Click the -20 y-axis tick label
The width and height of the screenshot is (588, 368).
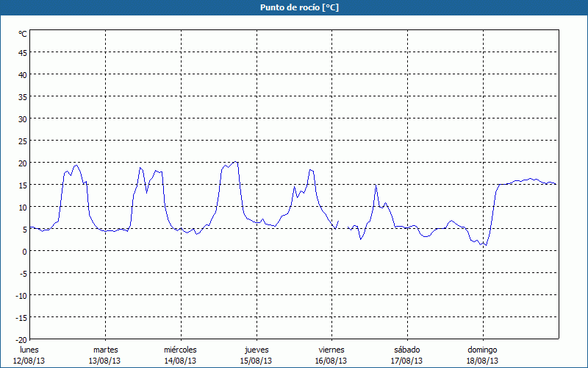[x=21, y=339]
